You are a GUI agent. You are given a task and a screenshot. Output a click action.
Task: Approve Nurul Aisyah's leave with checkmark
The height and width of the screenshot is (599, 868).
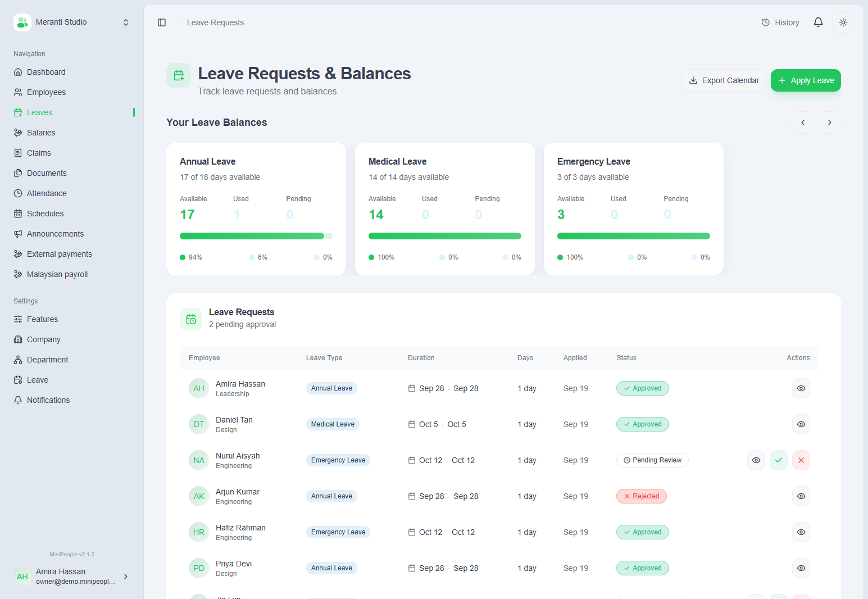pyautogui.click(x=779, y=460)
